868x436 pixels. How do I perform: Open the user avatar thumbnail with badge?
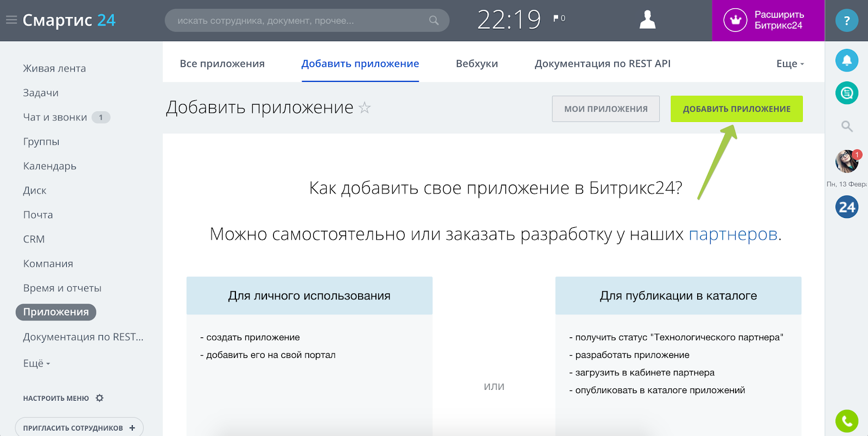click(x=846, y=162)
